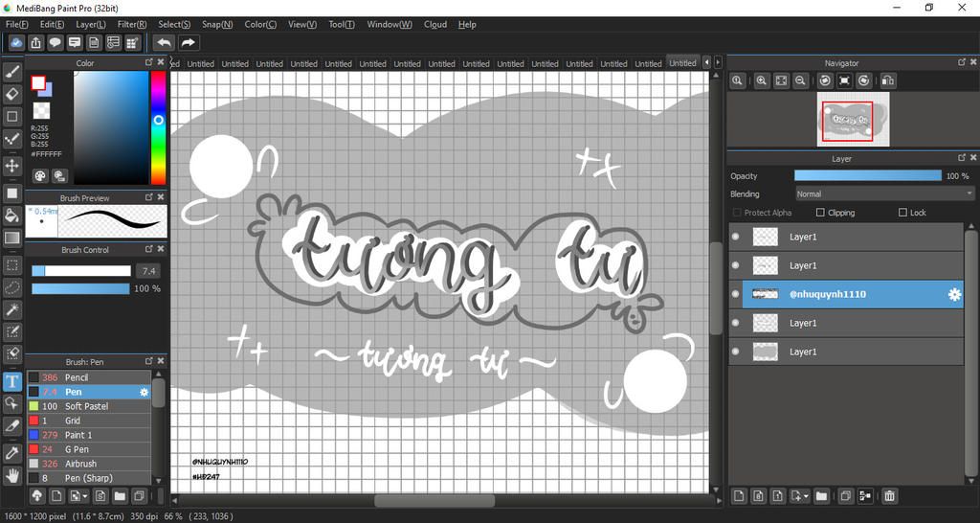980x523 pixels.
Task: Click the cloud save icon in top toolbar
Action: click(16, 42)
